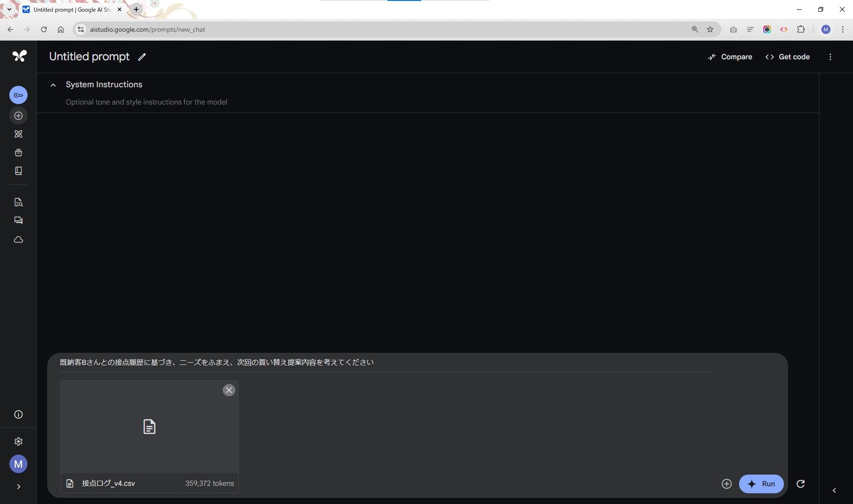Expand the right settings panel chevron
This screenshot has width=853, height=504.
834,490
